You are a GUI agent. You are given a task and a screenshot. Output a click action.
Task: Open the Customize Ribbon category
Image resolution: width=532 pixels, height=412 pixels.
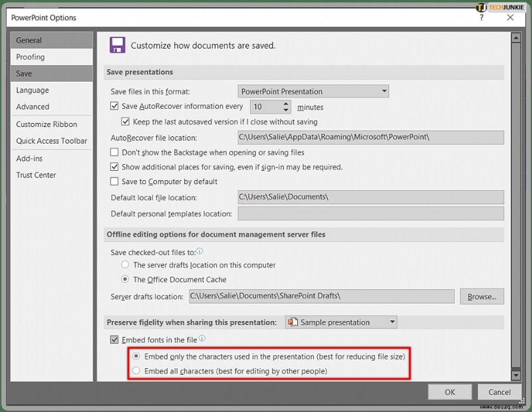[x=52, y=124]
